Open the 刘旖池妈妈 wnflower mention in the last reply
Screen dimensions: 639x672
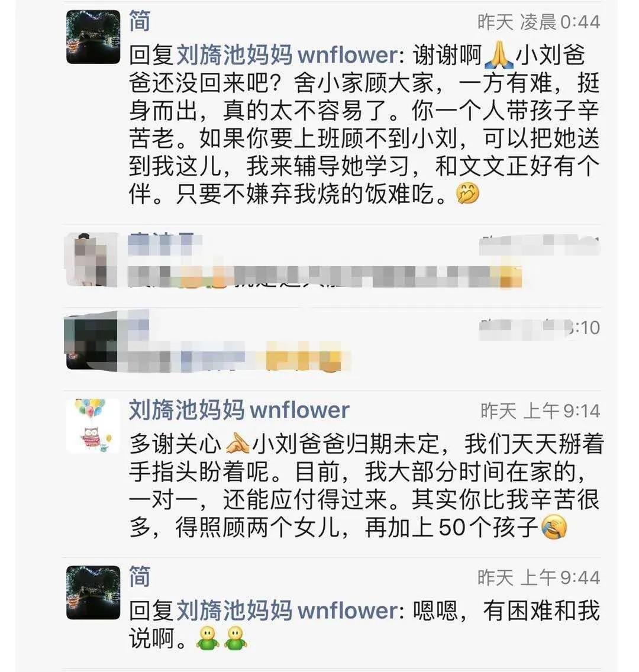coord(288,610)
